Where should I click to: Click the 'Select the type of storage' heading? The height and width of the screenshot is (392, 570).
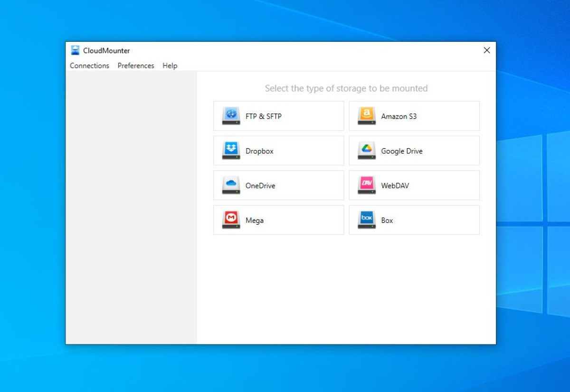346,88
